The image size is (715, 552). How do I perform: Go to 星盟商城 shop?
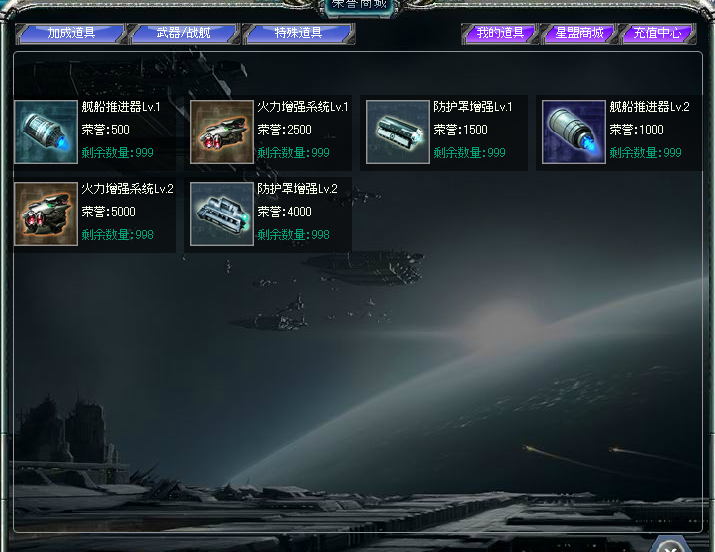pyautogui.click(x=579, y=33)
